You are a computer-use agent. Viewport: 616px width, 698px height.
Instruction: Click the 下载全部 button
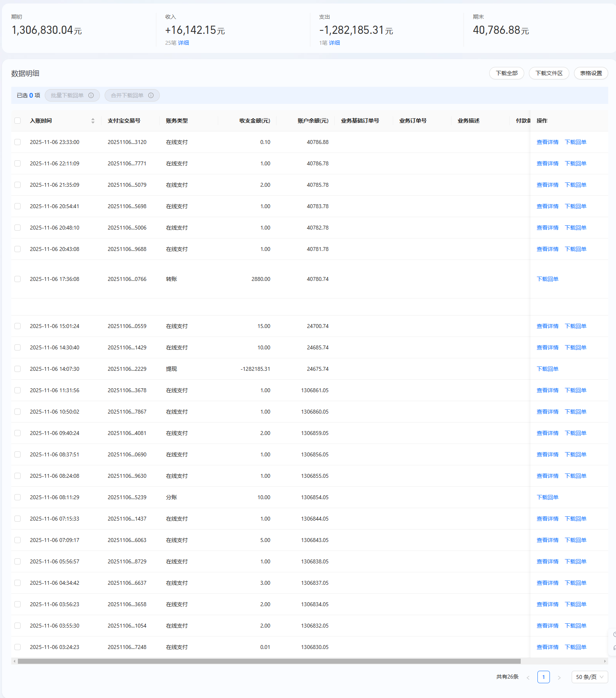coord(506,73)
